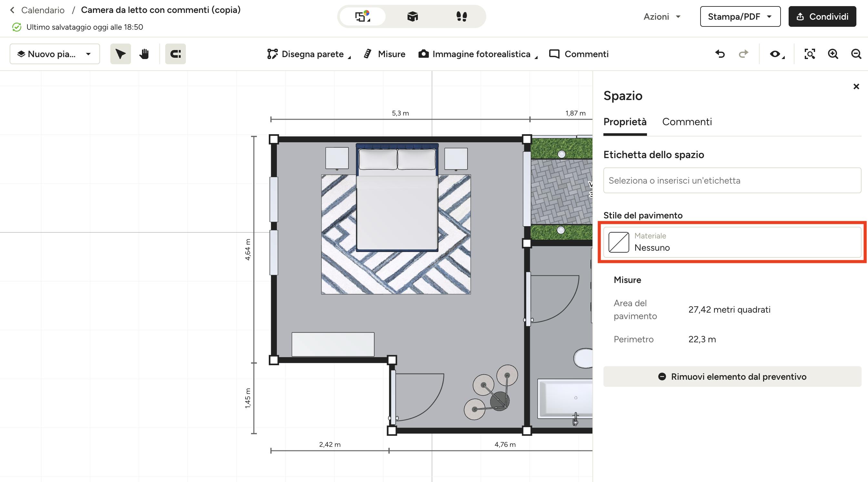
Task: Select the herringbone paved patio area
Action: 561,192
